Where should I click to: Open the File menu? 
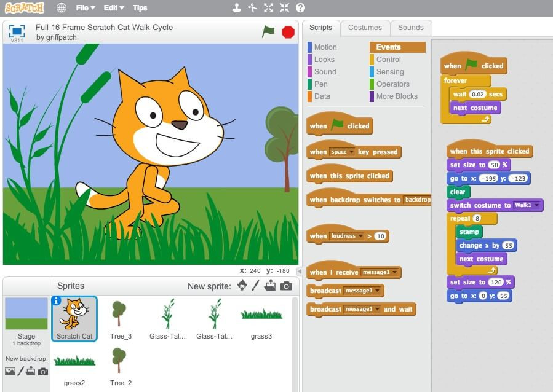pyautogui.click(x=86, y=8)
